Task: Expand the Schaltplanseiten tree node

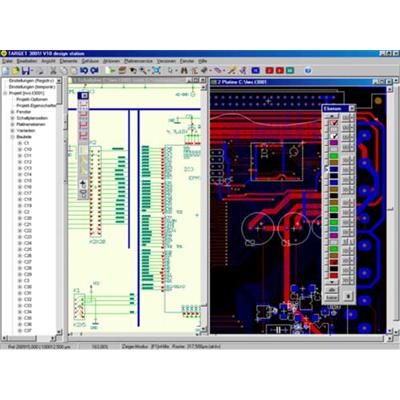Action: point(13,118)
